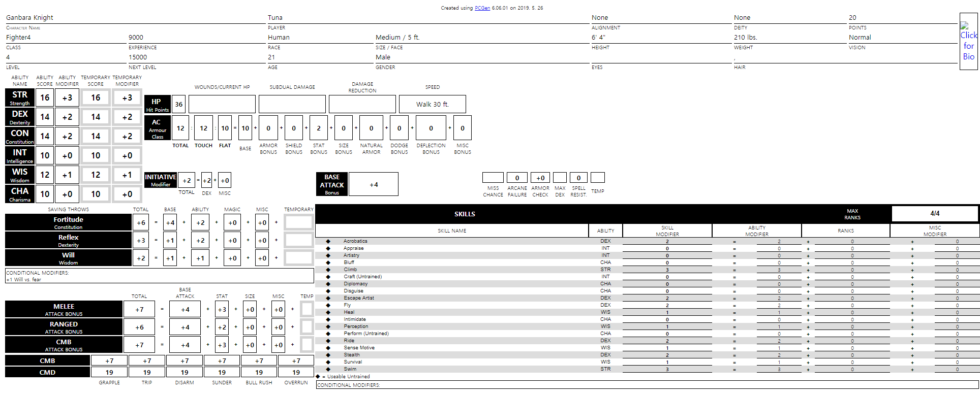980x395 pixels.
Task: Open the PCGen link in the header
Action: click(x=482, y=8)
